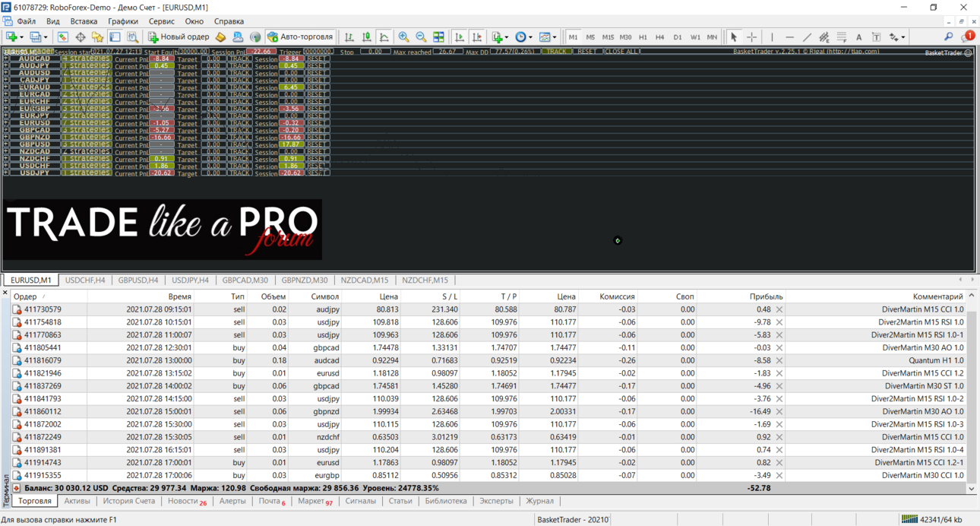
Task: Select the D1 timeframe button
Action: coord(677,36)
